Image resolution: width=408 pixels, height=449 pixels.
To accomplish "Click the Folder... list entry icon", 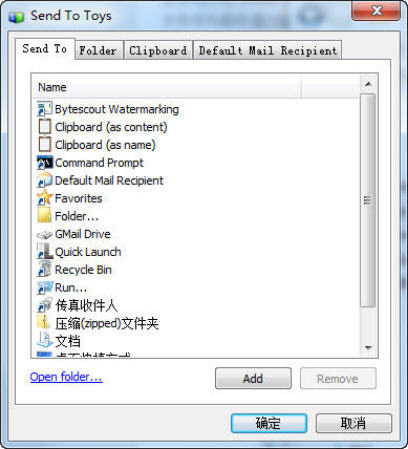I will 44,216.
